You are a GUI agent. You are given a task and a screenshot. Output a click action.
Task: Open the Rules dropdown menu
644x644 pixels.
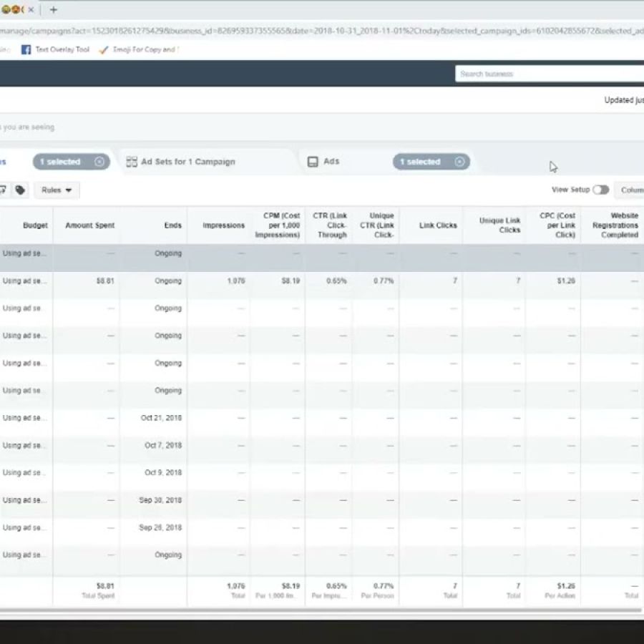point(57,190)
